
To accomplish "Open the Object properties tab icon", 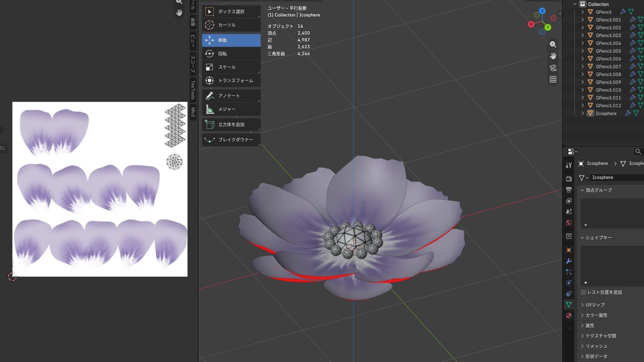I will pos(569,250).
